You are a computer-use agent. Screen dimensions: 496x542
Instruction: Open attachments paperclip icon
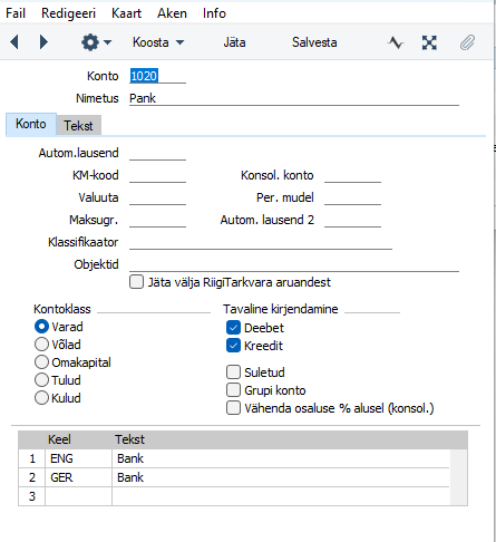click(x=467, y=43)
